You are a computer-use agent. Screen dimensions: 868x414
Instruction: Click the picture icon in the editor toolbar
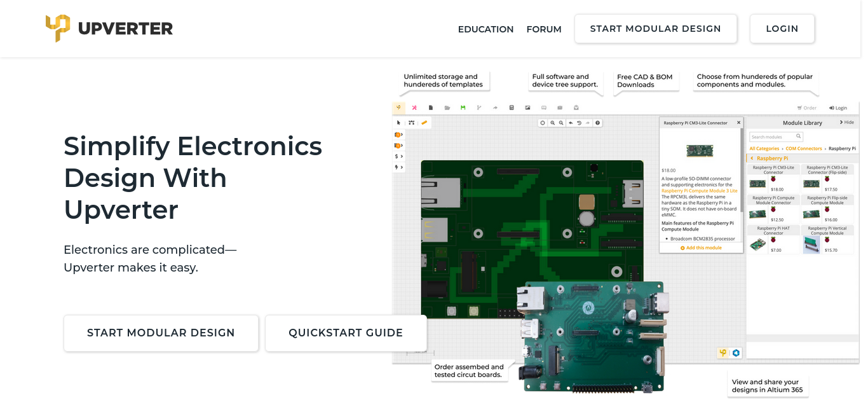[x=527, y=107]
